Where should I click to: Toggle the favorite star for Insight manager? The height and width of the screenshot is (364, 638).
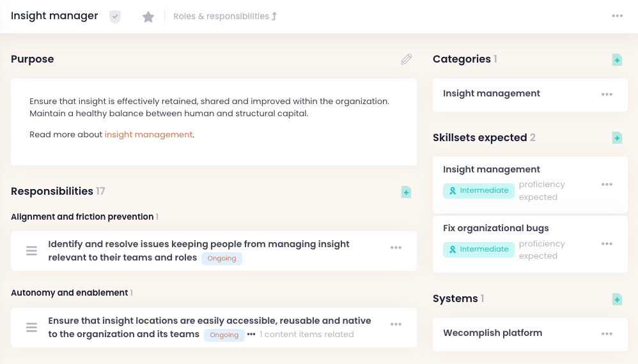[148, 17]
